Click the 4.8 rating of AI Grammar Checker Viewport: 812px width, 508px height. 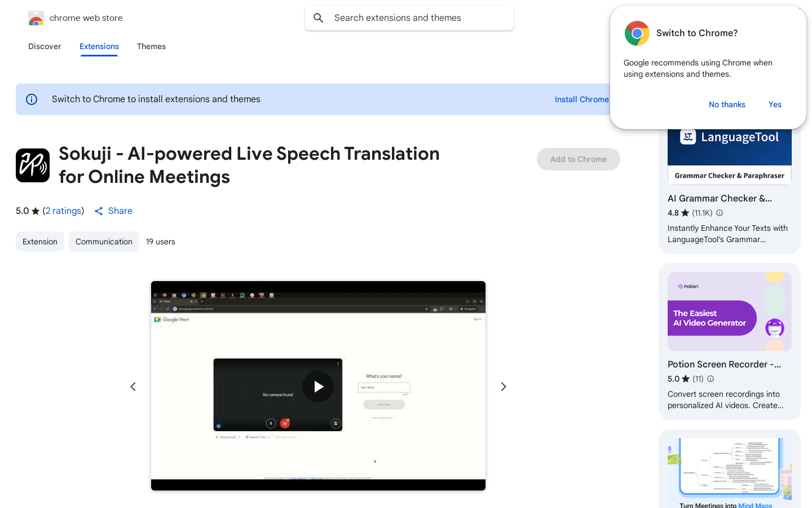pos(678,213)
